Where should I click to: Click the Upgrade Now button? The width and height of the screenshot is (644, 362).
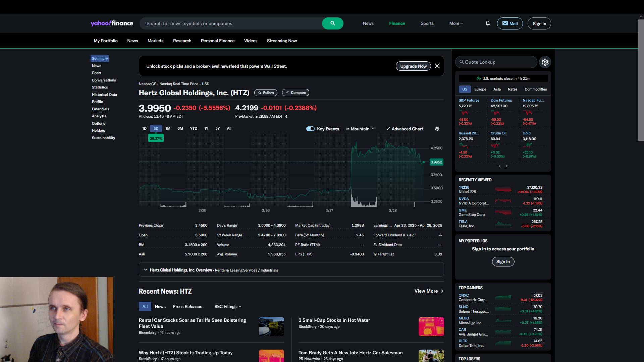coord(413,66)
